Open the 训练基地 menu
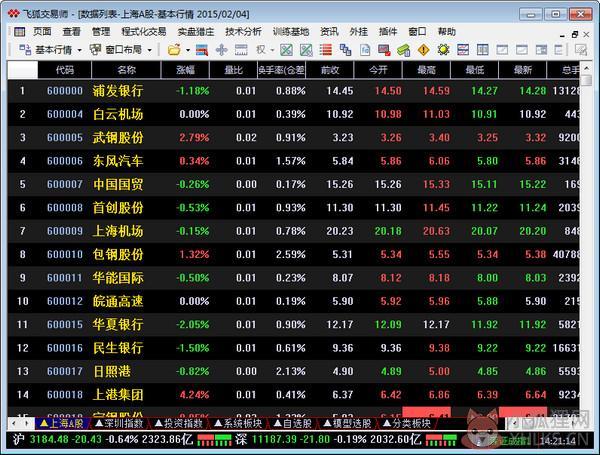The height and width of the screenshot is (455, 600). [291, 32]
